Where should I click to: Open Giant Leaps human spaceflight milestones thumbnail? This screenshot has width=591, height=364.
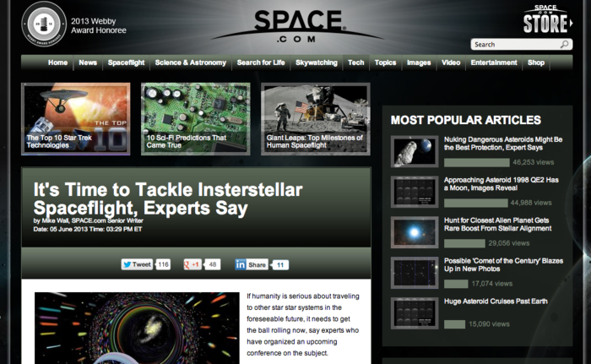316,119
